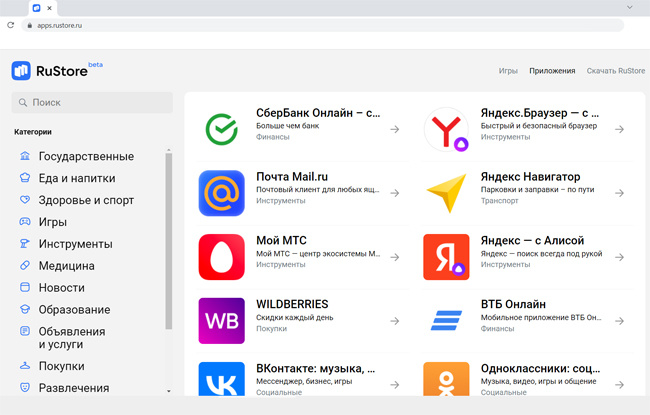The image size is (650, 415).
Task: Click the arrow beside Яндекс — с Алисой
Action: pyautogui.click(x=619, y=257)
